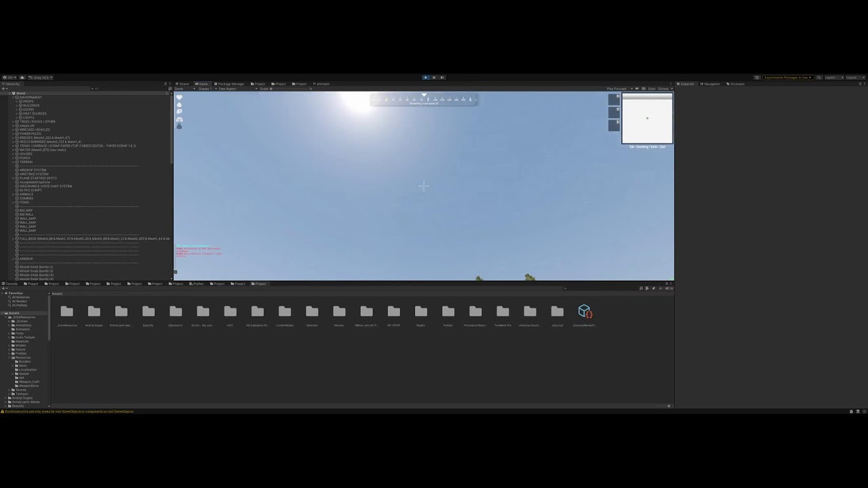Select DOORS in the hierarchy
The image size is (868, 488).
pyautogui.click(x=28, y=110)
